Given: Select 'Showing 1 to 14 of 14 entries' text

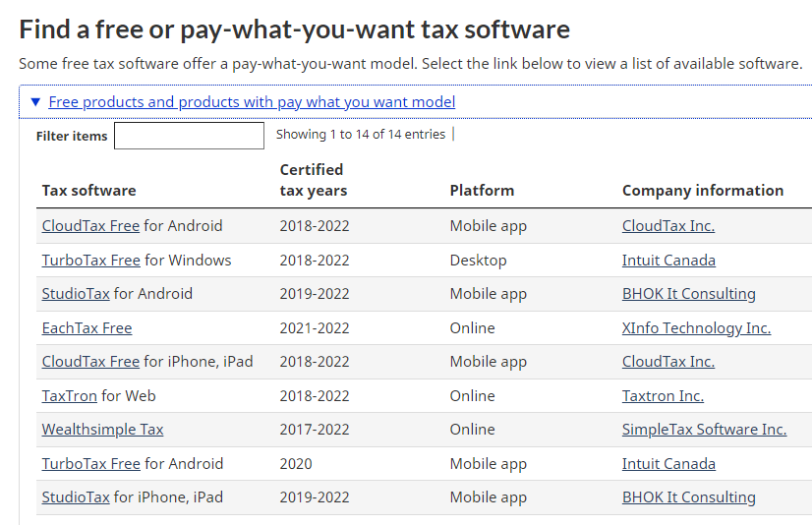Looking at the screenshot, I should point(361,134).
